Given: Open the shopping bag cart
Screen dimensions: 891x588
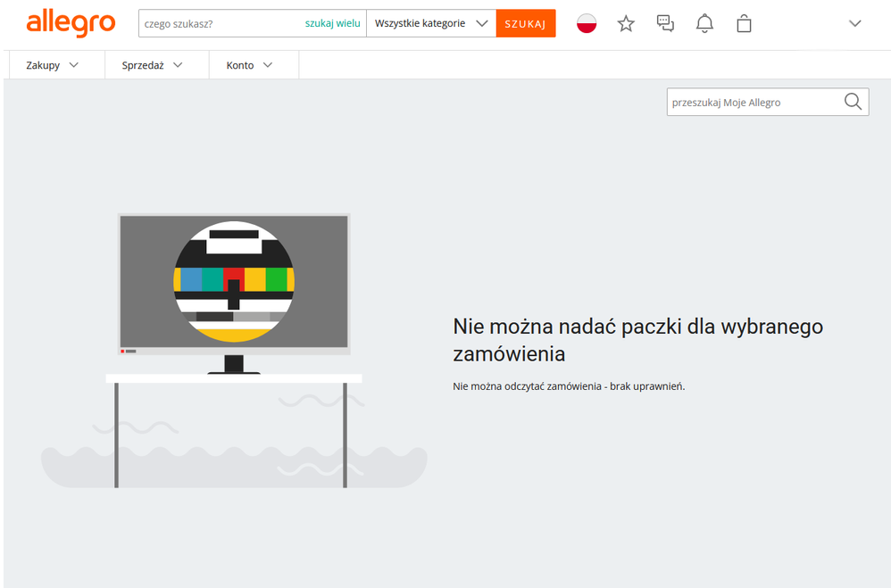Looking at the screenshot, I should [744, 24].
